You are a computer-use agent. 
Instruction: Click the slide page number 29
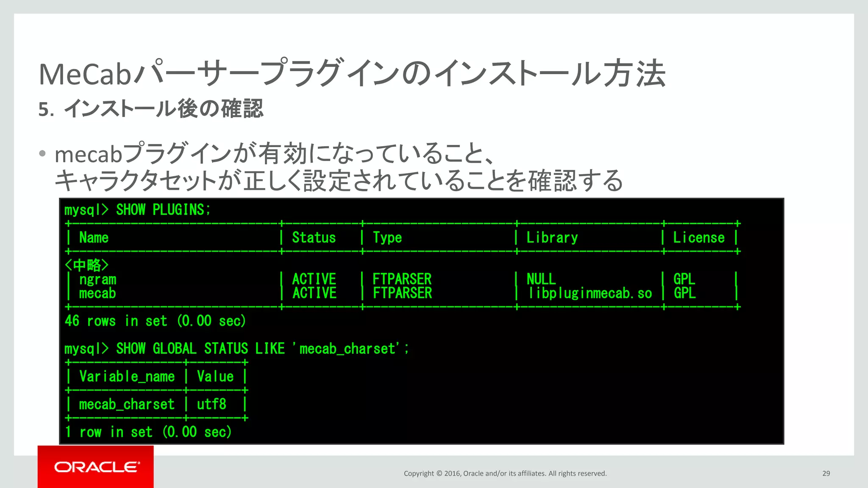tap(826, 474)
